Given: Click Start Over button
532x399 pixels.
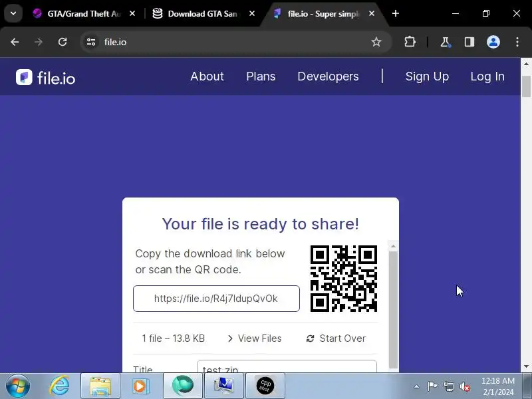Looking at the screenshot, I should [x=336, y=338].
